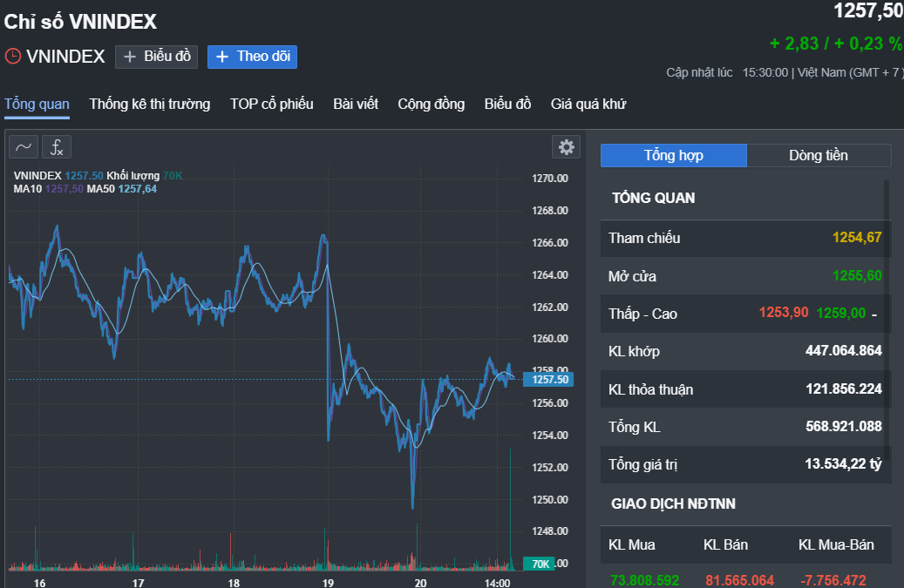904x588 pixels.
Task: Click the 1257.50 current price label on axis
Action: 547,380
